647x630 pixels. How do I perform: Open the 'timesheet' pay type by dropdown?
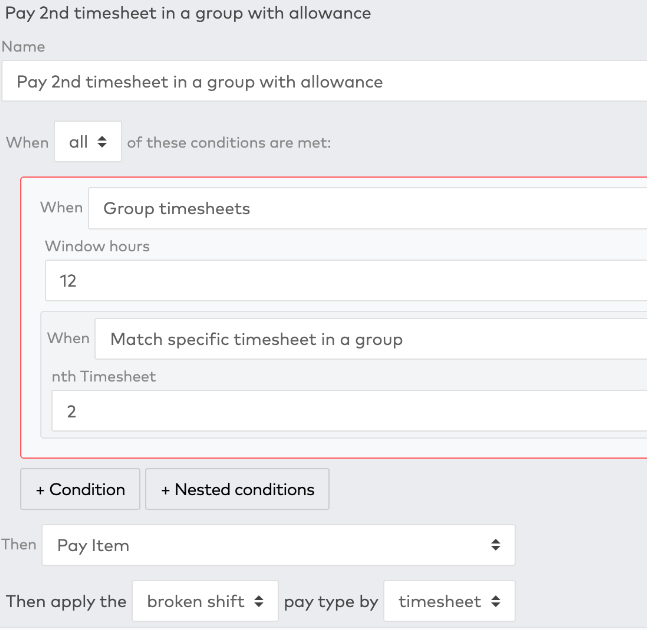coord(449,601)
